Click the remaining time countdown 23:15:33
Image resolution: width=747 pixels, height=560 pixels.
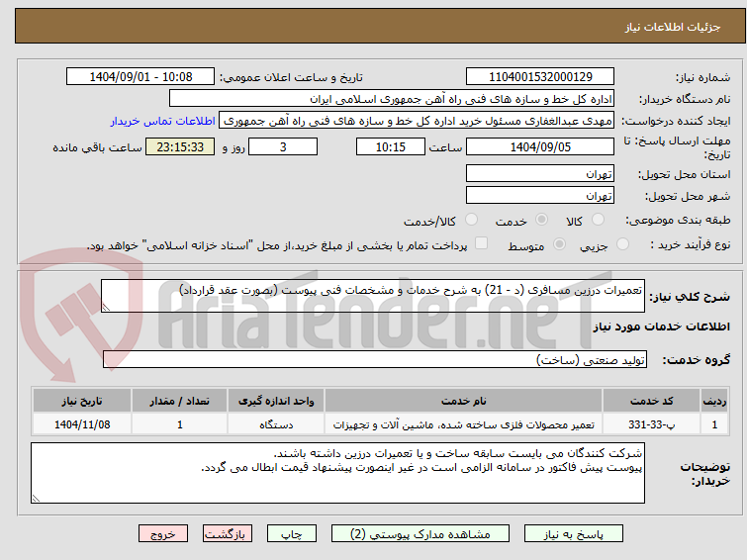tap(180, 146)
